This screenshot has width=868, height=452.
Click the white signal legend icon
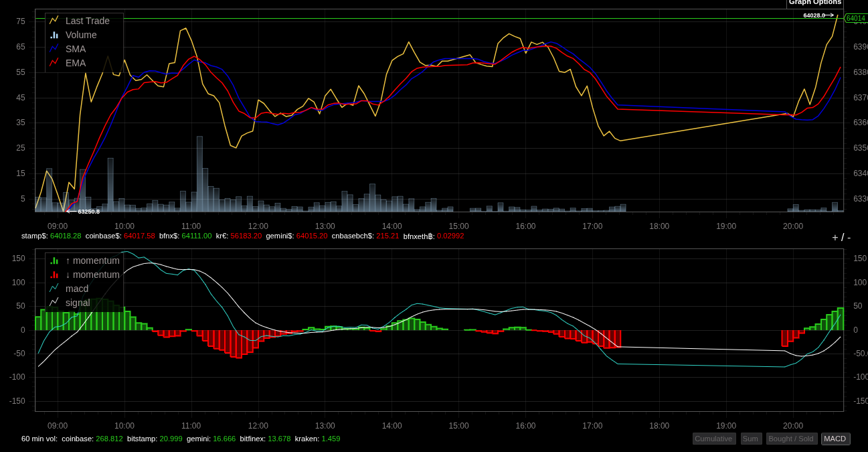tap(54, 302)
